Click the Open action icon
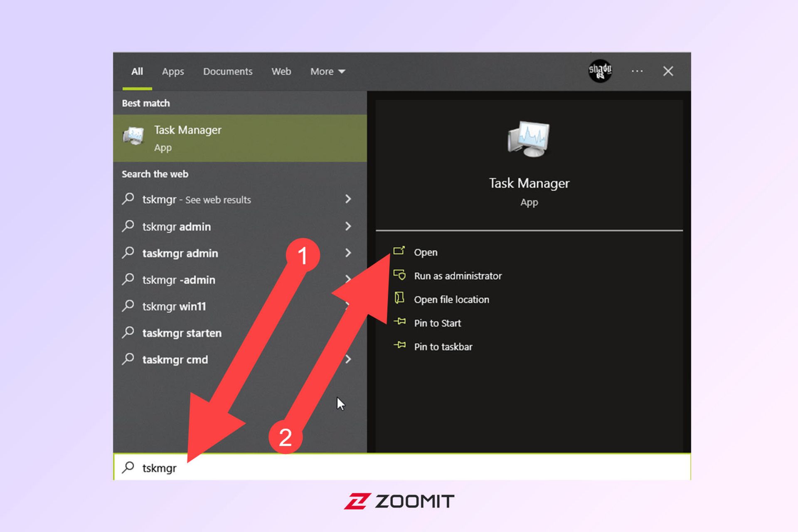 (399, 251)
